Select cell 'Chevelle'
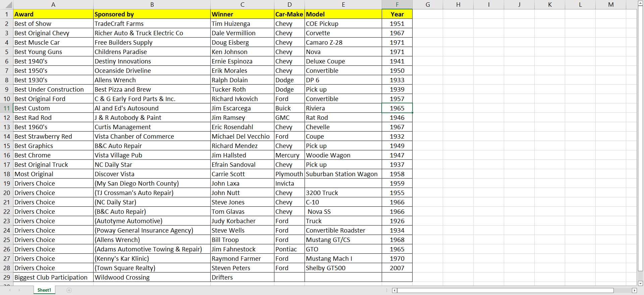The image size is (644, 295). click(343, 127)
